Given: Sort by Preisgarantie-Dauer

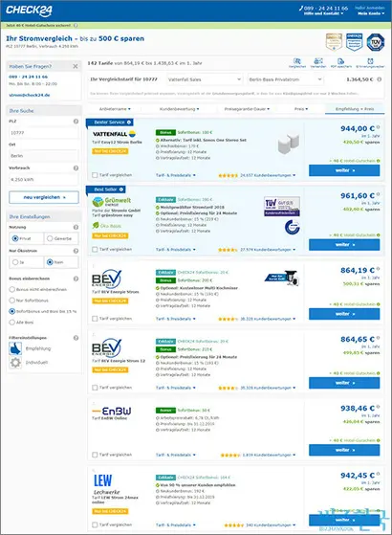Looking at the screenshot, I should [x=247, y=109].
